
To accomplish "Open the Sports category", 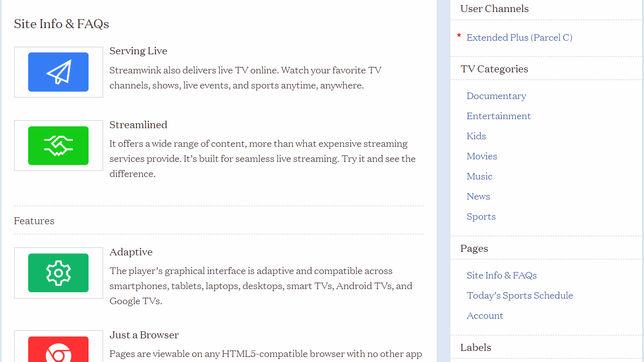I will pyautogui.click(x=480, y=217).
